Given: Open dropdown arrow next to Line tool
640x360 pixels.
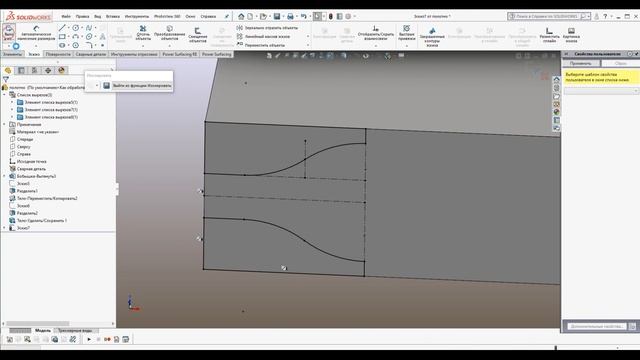Looking at the screenshot, I should tap(69, 28).
